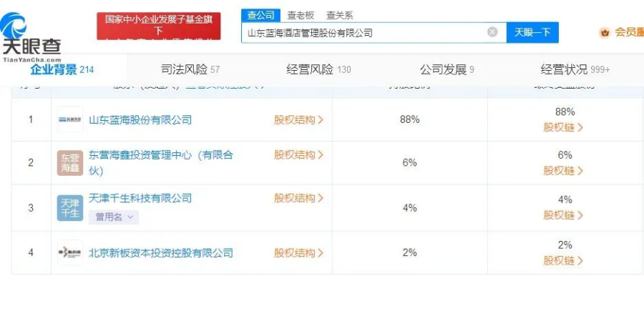Open the 东营海鑫 company logo
The height and width of the screenshot is (311, 644).
point(70,163)
